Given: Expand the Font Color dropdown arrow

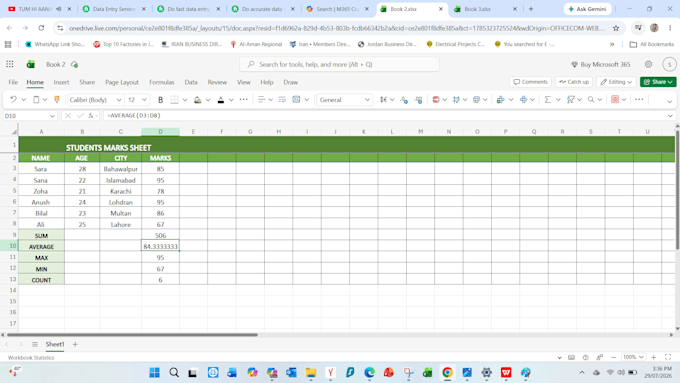Looking at the screenshot, I should click(x=231, y=100).
